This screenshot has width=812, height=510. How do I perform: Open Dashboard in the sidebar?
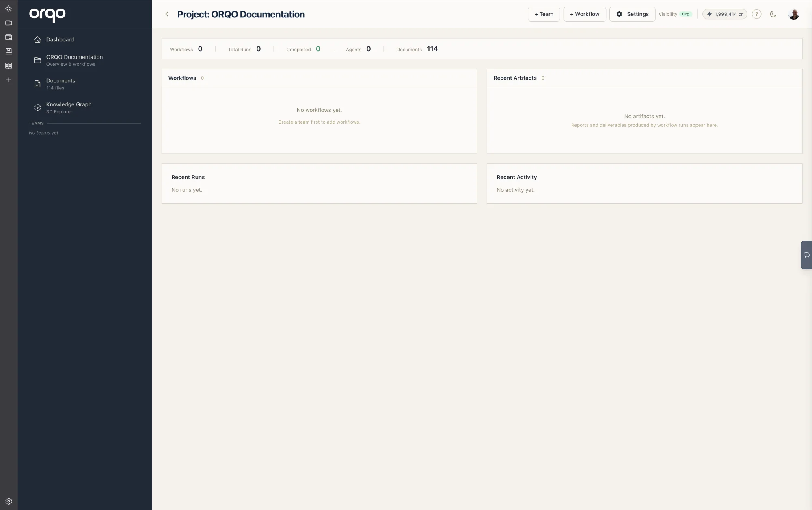(85, 39)
